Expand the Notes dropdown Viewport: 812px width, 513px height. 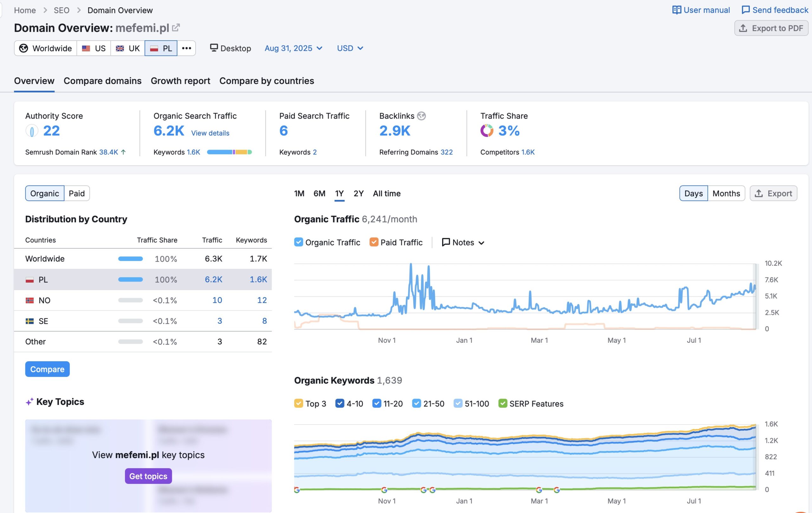(x=463, y=242)
